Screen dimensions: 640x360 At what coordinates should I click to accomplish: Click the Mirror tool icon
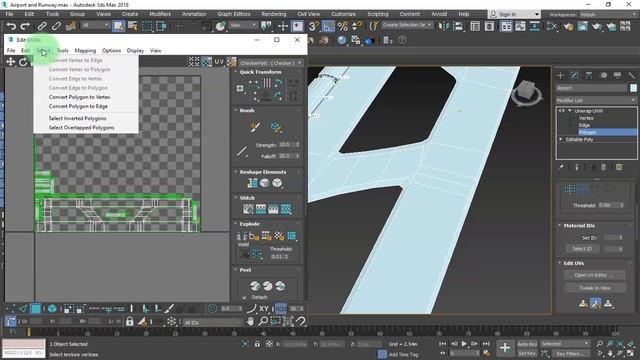pos(444,26)
